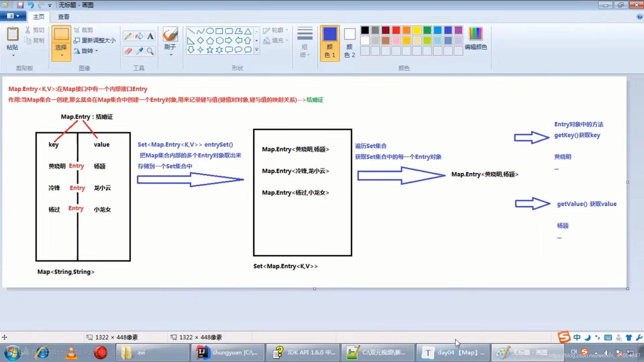Screen dimensions: 644x362
Task: Choose the pentagon shape
Action: pos(210,41)
